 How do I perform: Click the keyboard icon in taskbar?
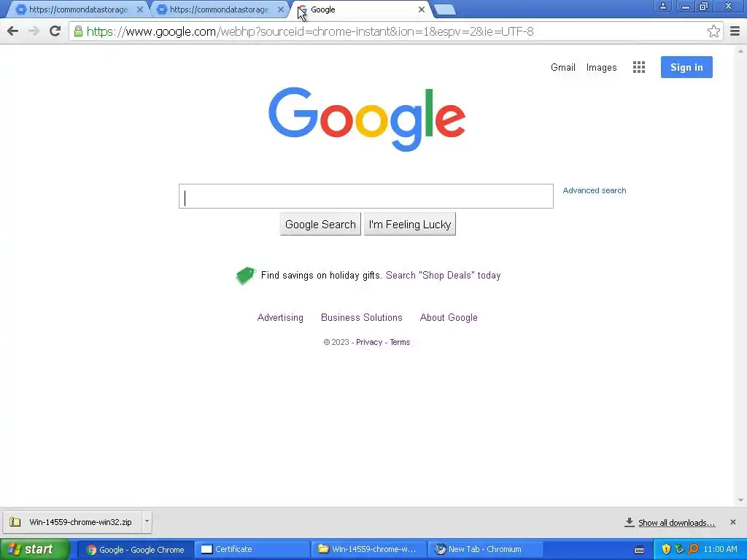(x=639, y=550)
